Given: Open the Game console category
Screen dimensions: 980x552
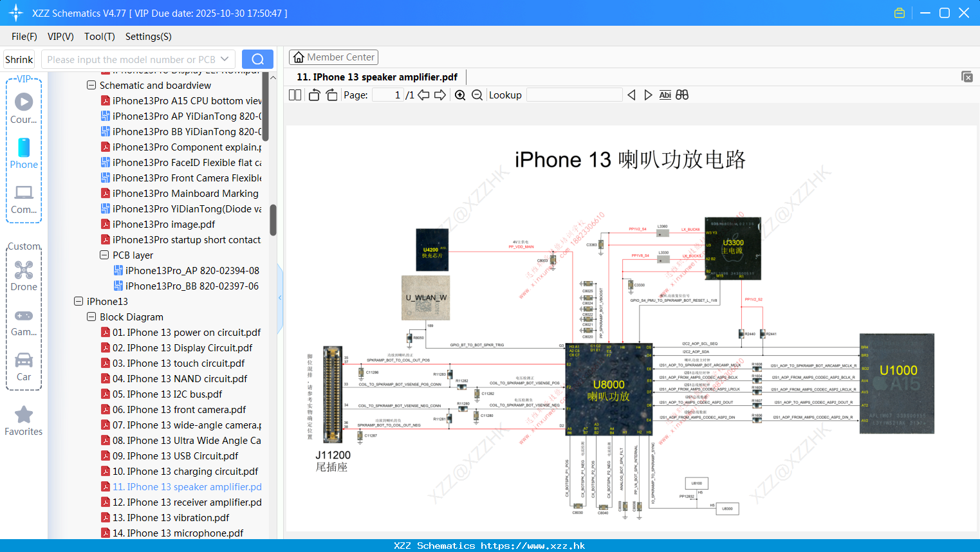Looking at the screenshot, I should (24, 322).
